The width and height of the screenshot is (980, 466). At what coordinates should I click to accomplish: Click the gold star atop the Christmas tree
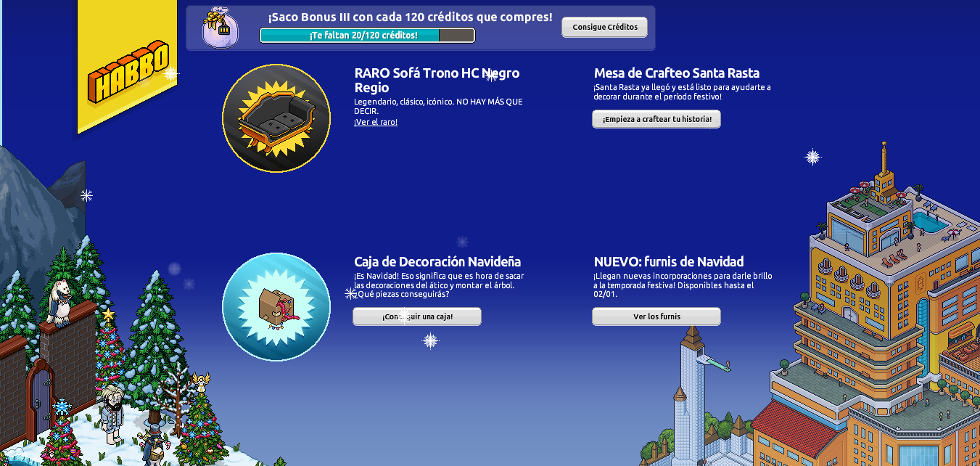tap(109, 314)
